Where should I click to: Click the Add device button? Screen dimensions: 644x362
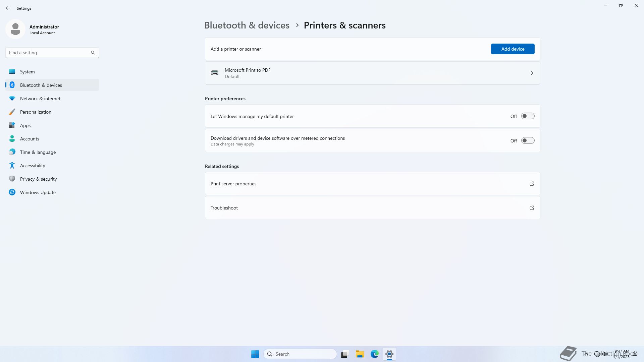point(513,49)
